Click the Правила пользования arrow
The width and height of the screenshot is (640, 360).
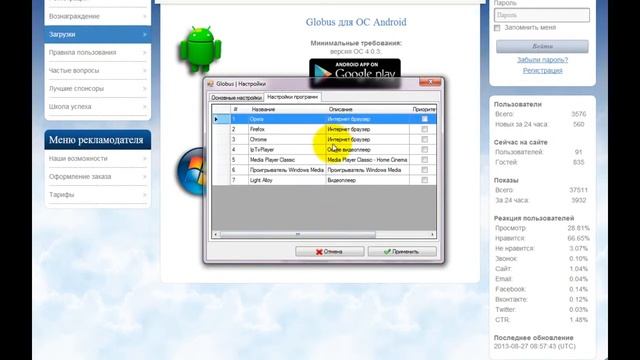click(144, 53)
